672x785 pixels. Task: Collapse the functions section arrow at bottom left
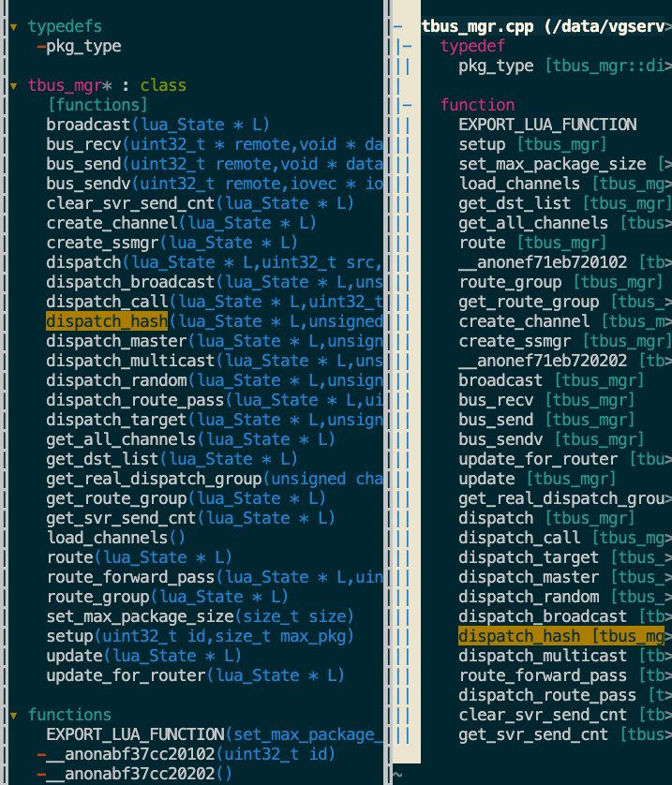pos(13,716)
